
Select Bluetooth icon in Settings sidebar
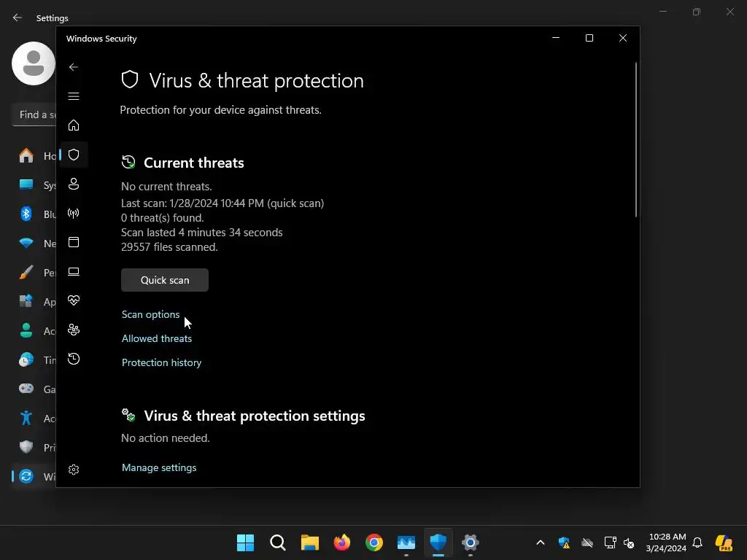coord(26,214)
